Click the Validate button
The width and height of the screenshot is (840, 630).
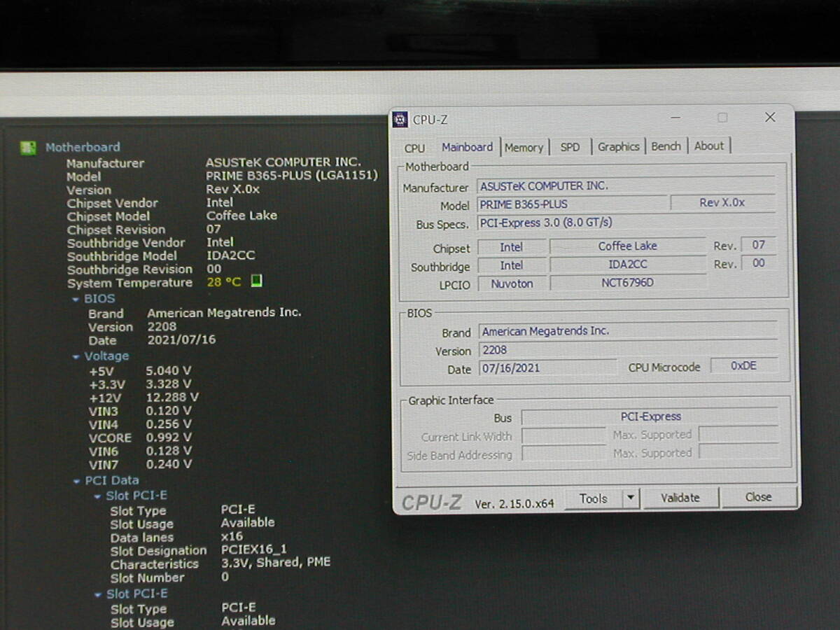(x=680, y=498)
